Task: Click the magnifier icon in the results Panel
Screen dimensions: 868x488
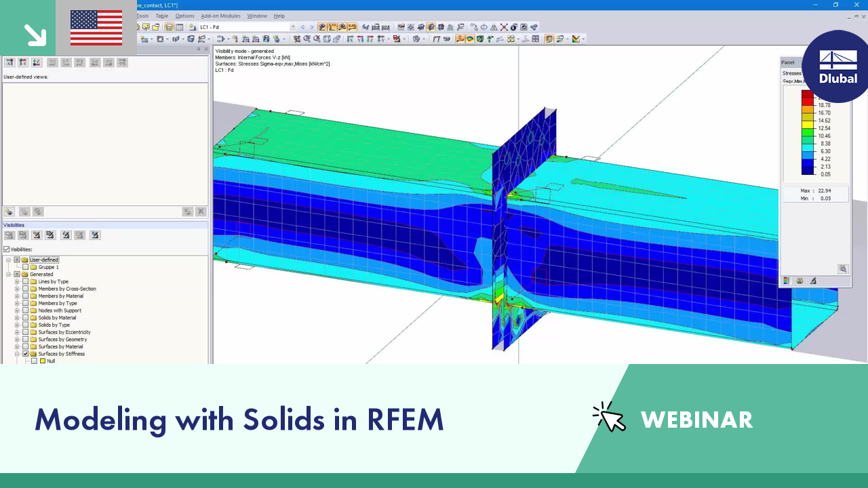Action: (843, 268)
